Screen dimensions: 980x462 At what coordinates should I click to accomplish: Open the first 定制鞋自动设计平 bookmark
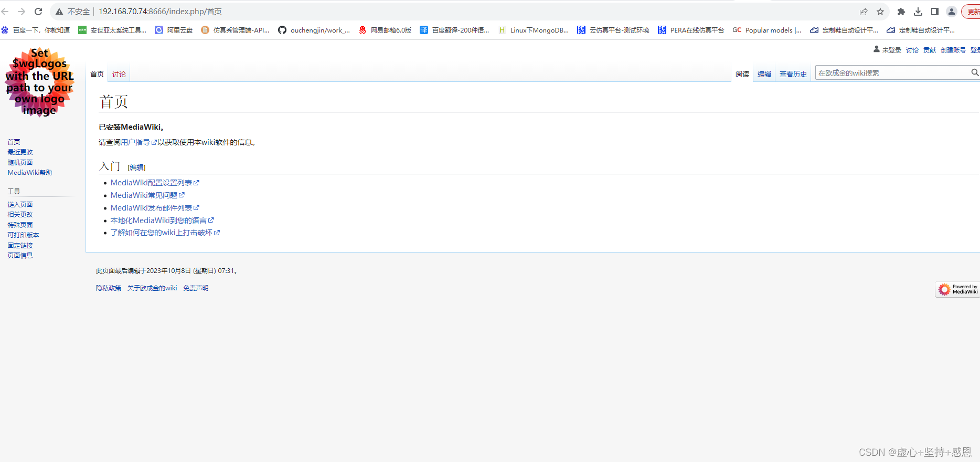pos(844,30)
